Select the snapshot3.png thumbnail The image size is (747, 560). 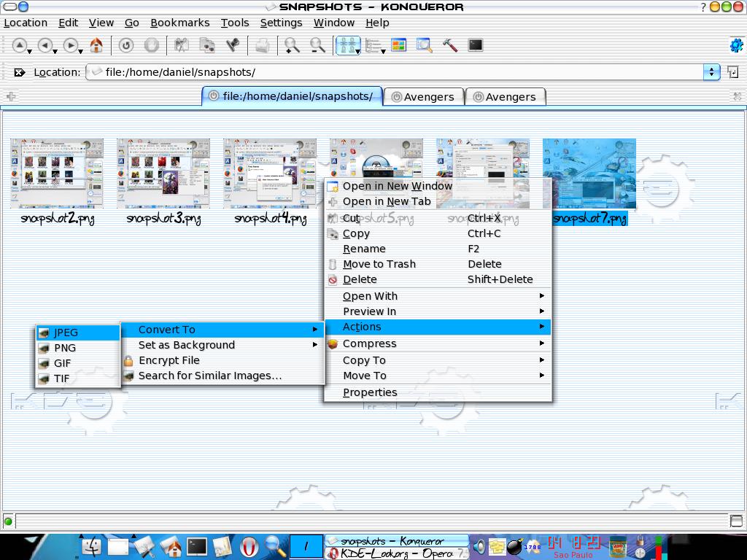pos(163,174)
